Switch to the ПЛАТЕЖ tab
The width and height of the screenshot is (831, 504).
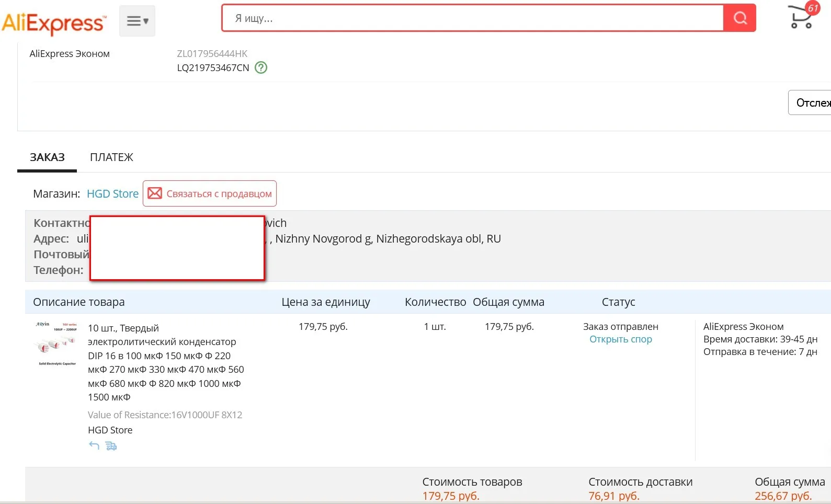[111, 157]
